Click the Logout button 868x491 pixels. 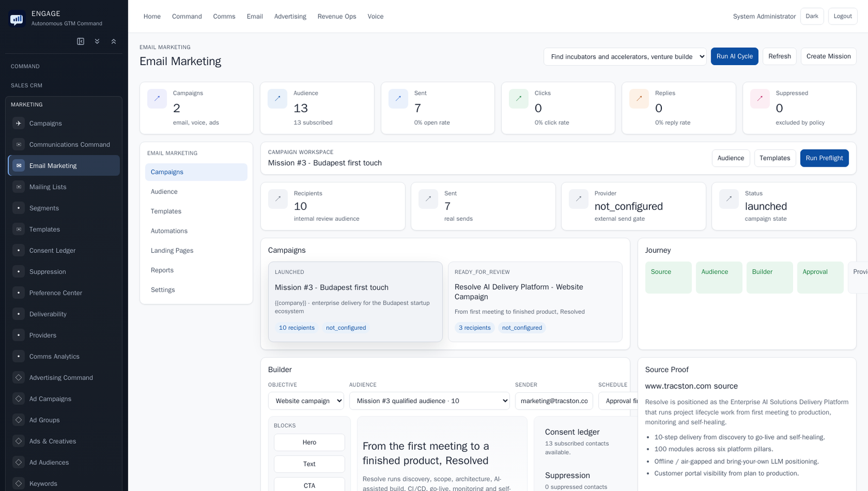pos(843,16)
